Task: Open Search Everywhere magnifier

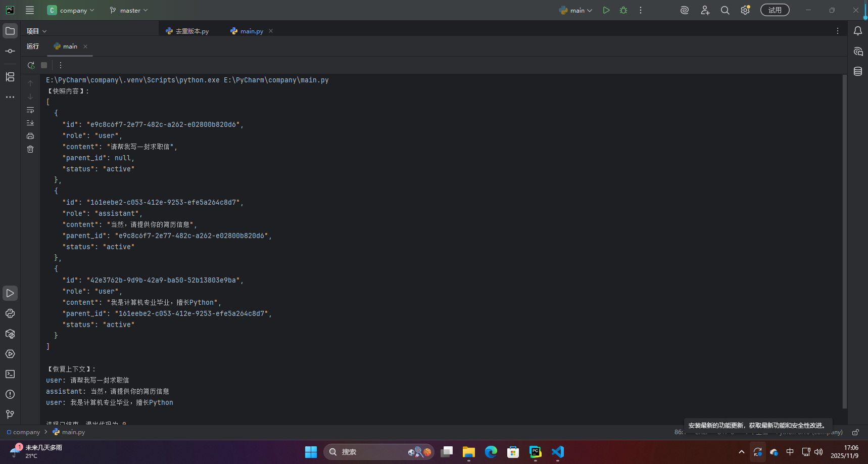Action: coord(725,10)
